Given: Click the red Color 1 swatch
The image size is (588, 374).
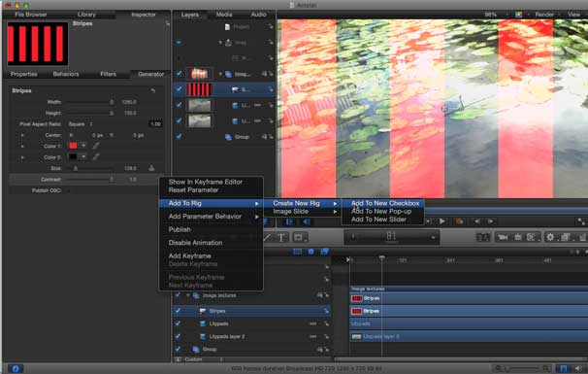Looking at the screenshot, I should coord(73,146).
